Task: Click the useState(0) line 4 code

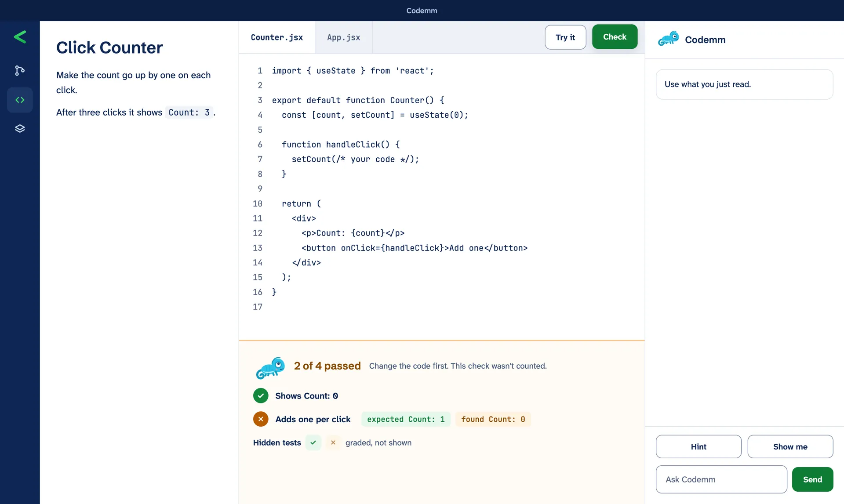Action: (375, 115)
